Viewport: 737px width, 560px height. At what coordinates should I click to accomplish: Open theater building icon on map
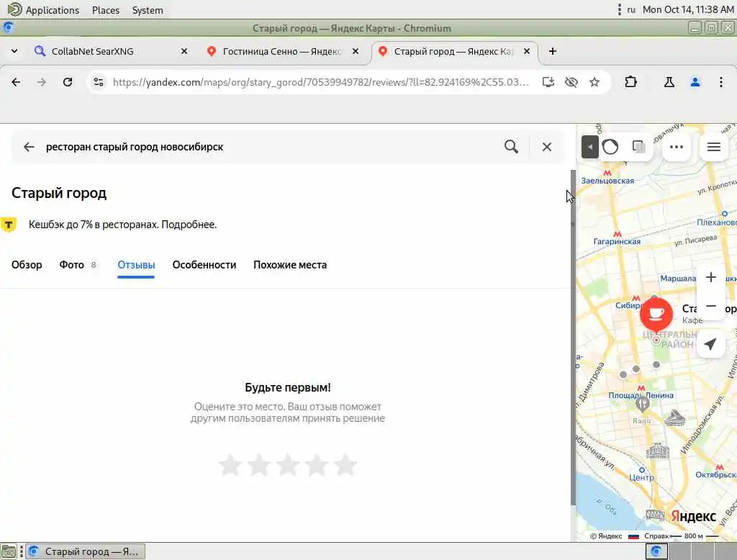tap(658, 451)
